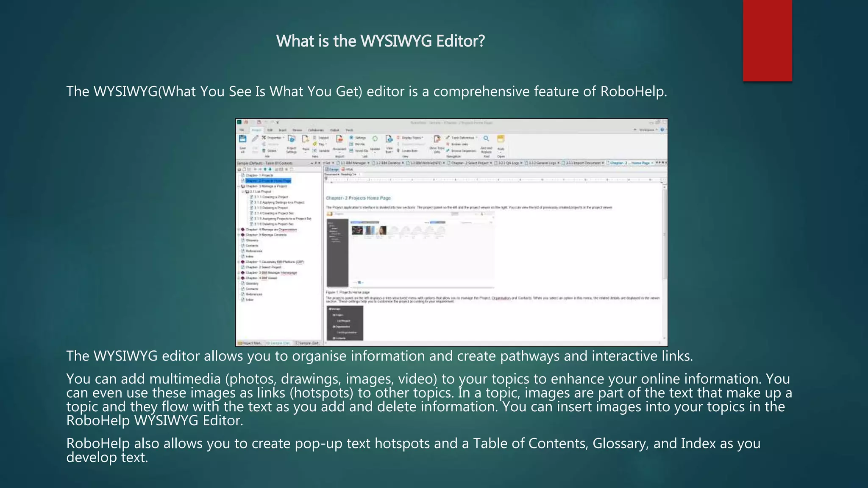868x488 pixels.
Task: Click the projects home page screenshot image
Action: [x=410, y=250]
